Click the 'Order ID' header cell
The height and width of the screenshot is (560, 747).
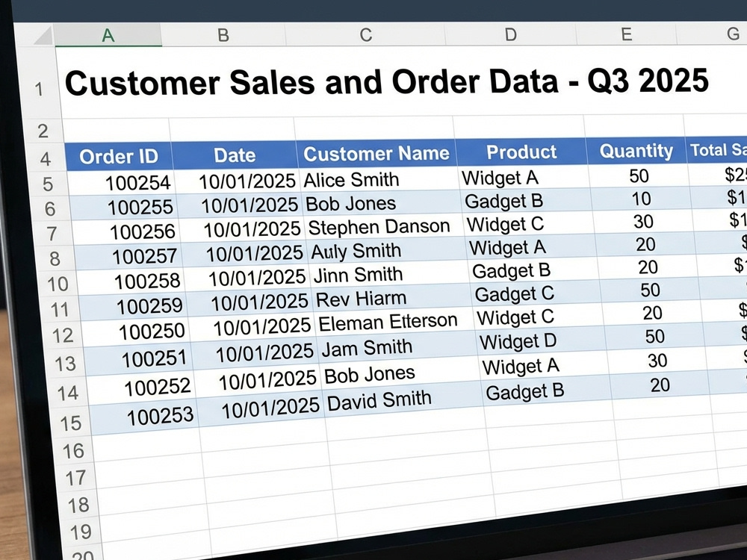pyautogui.click(x=118, y=156)
